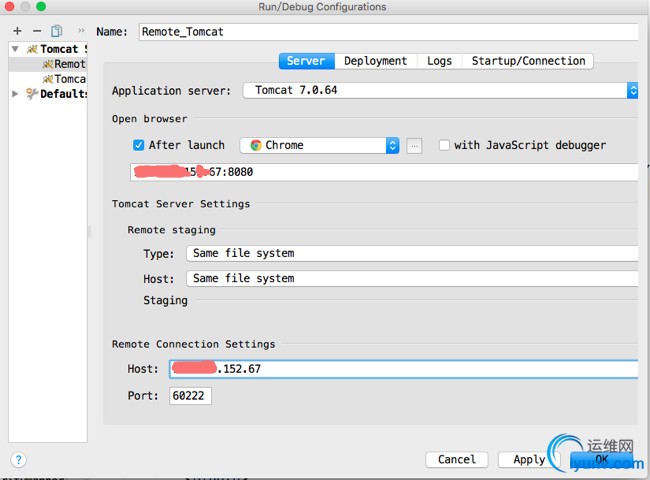This screenshot has width=650, height=480.
Task: Open the Chrome browser selection dropdown
Action: tap(319, 145)
